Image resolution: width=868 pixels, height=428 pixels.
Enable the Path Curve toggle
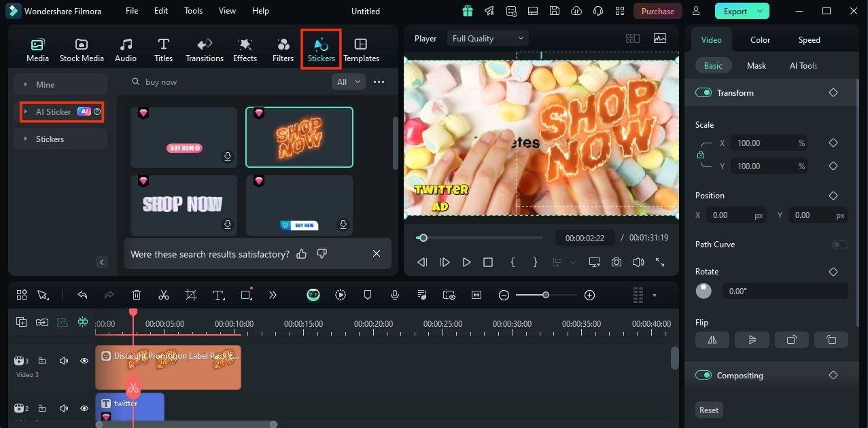point(839,245)
